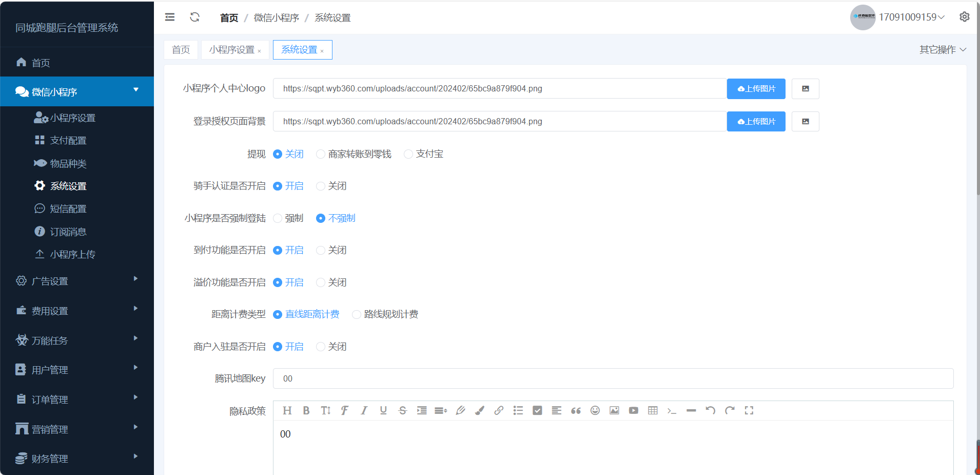Click the Bold icon in privacy policy editor

coord(306,410)
